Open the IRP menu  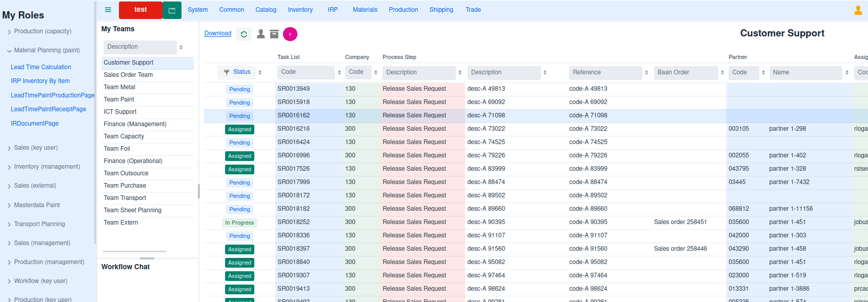tap(333, 10)
